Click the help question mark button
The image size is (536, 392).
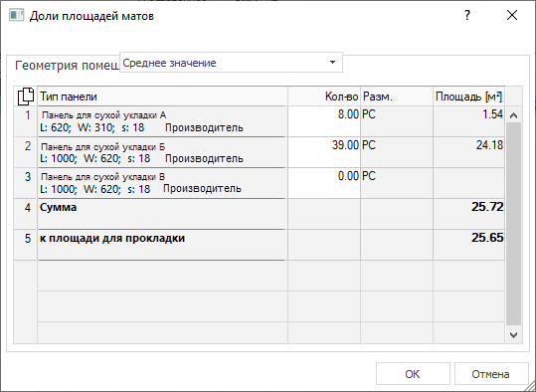[x=467, y=15]
